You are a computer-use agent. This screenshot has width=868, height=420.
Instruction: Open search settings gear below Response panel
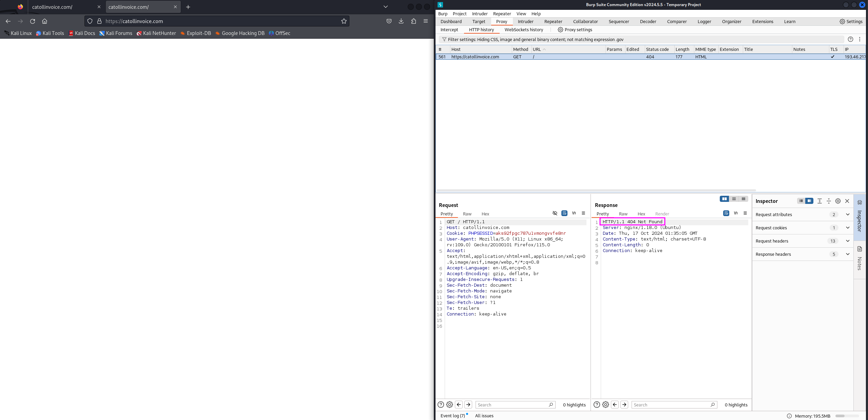605,404
